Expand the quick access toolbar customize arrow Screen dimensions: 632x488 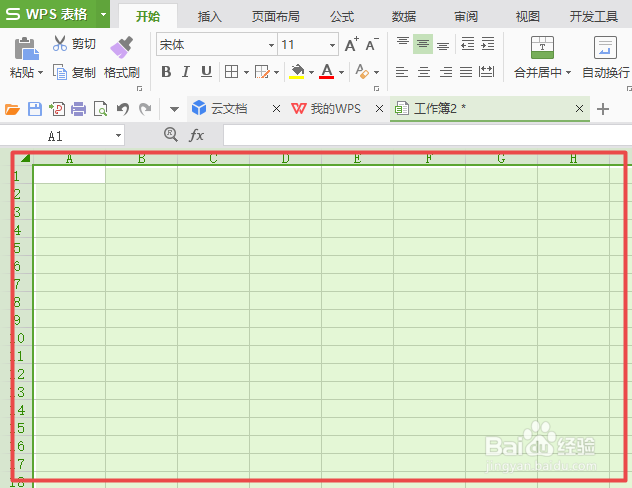point(174,109)
